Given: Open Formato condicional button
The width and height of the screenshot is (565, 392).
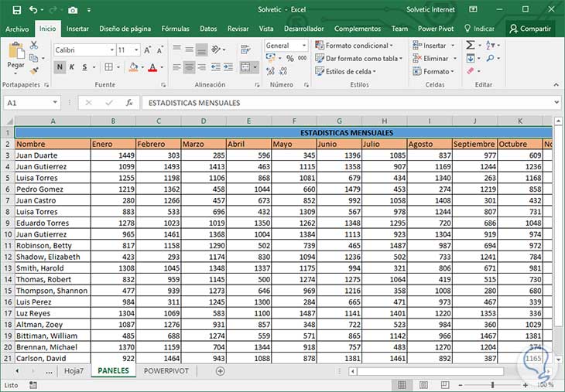Looking at the screenshot, I should (353, 46).
